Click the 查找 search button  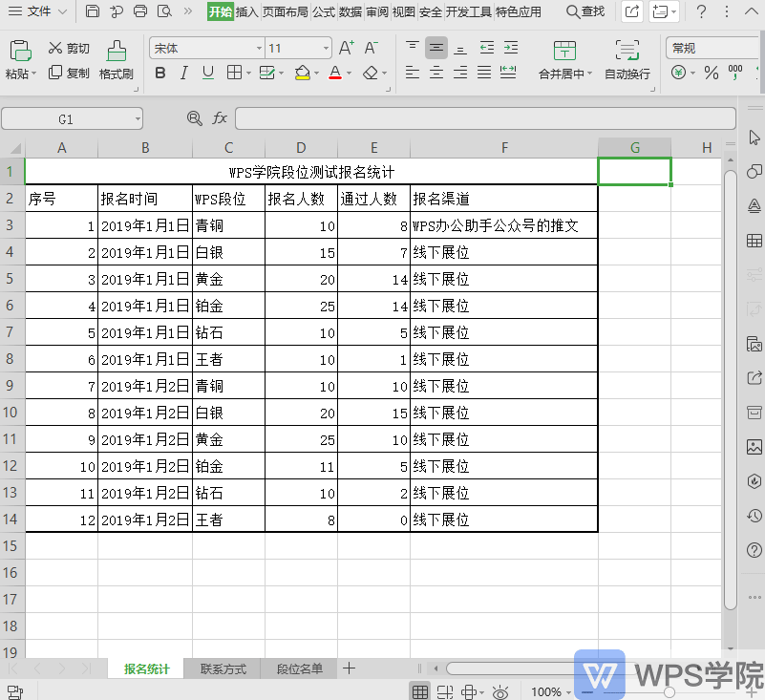pyautogui.click(x=585, y=11)
